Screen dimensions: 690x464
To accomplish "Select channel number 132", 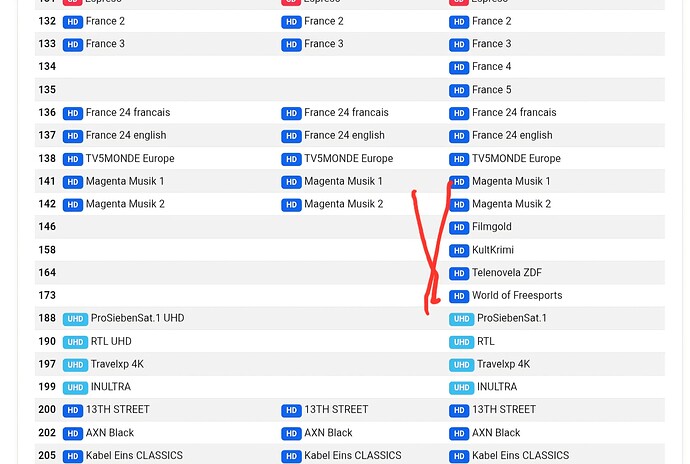I will click(47, 21).
